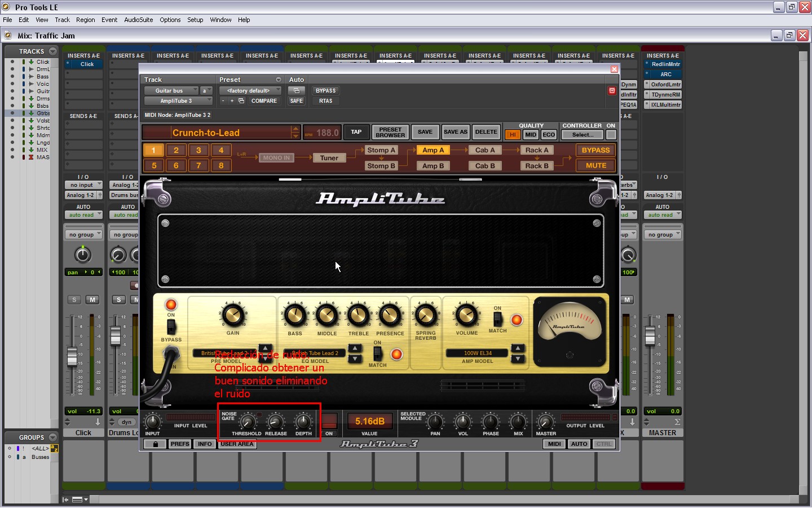The height and width of the screenshot is (508, 812).
Task: Select the Amp B module
Action: coord(434,166)
